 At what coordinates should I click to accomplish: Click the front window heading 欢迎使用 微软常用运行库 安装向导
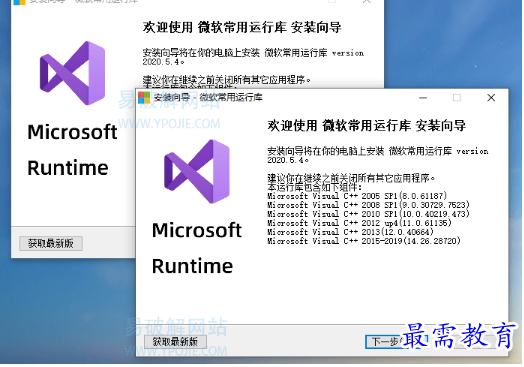tap(367, 126)
